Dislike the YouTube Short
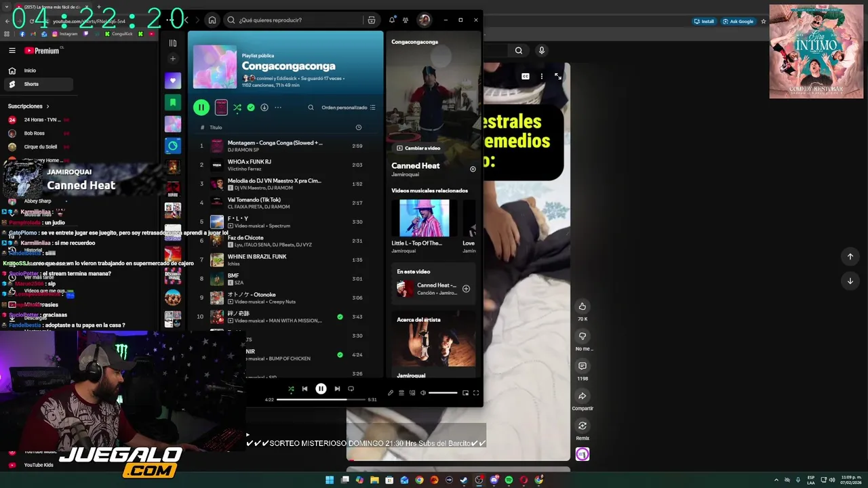The height and width of the screenshot is (488, 868). click(582, 336)
